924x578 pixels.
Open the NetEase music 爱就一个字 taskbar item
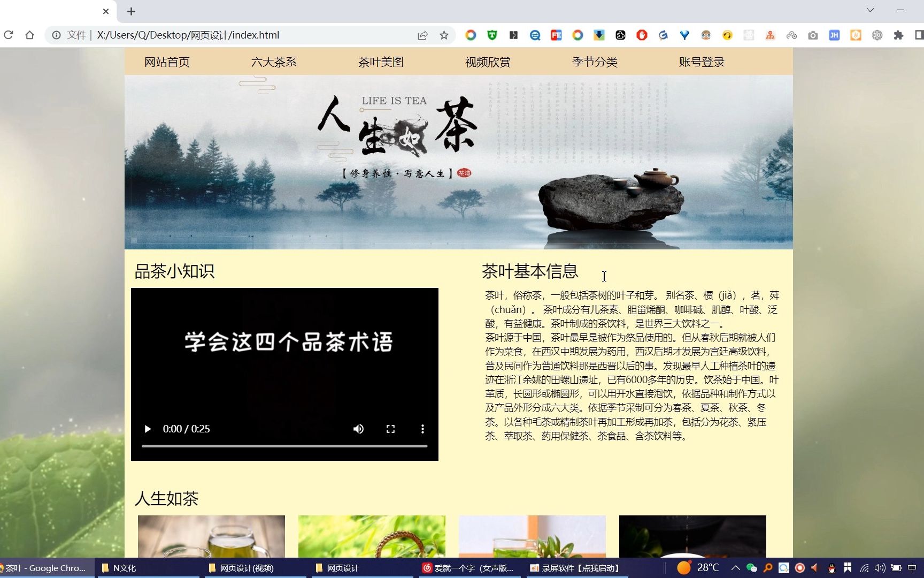click(x=468, y=568)
